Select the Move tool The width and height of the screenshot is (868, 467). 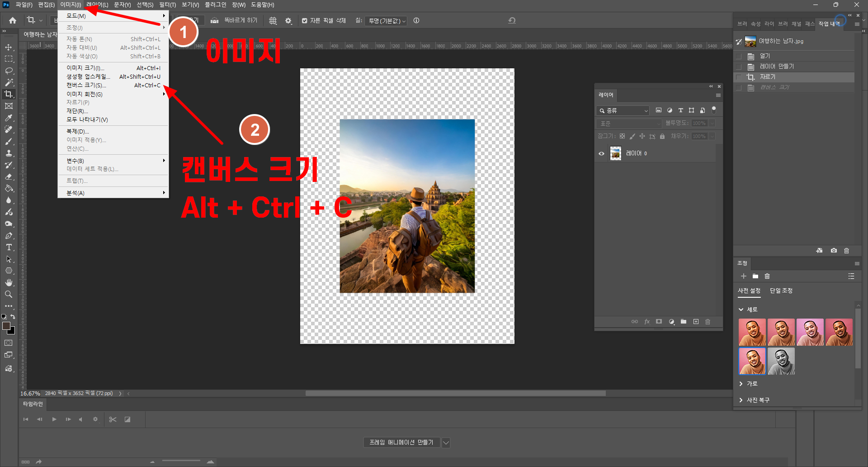9,47
